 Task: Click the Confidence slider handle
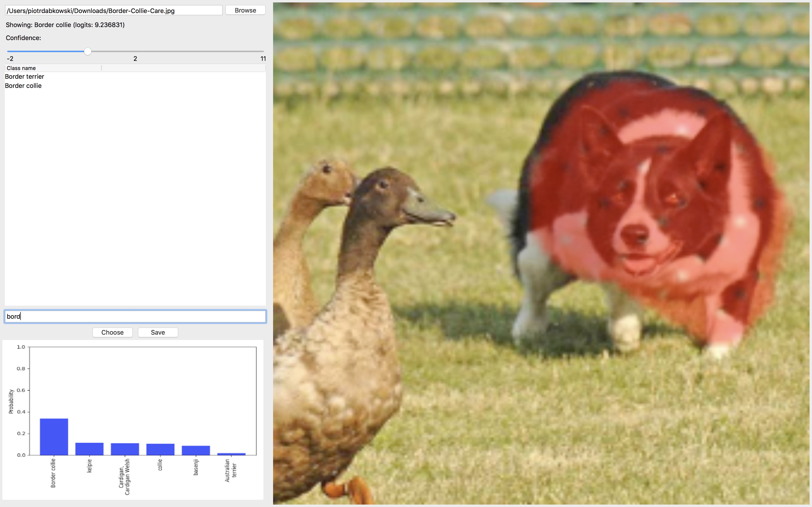[x=87, y=51]
